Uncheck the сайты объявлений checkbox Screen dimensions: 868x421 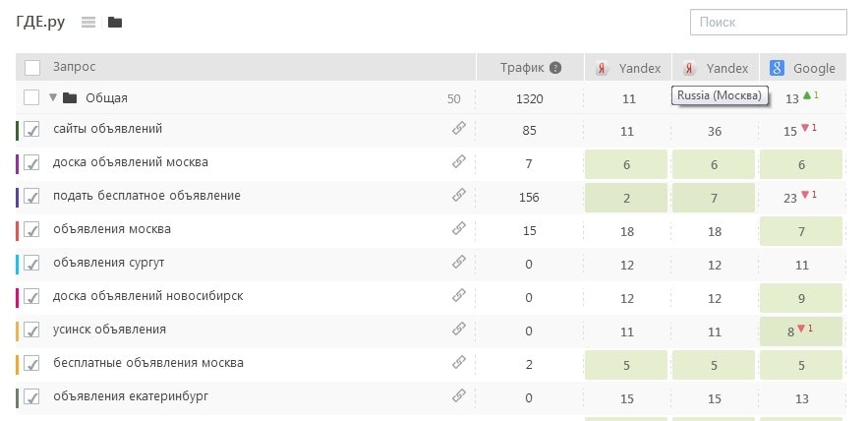[x=32, y=129]
